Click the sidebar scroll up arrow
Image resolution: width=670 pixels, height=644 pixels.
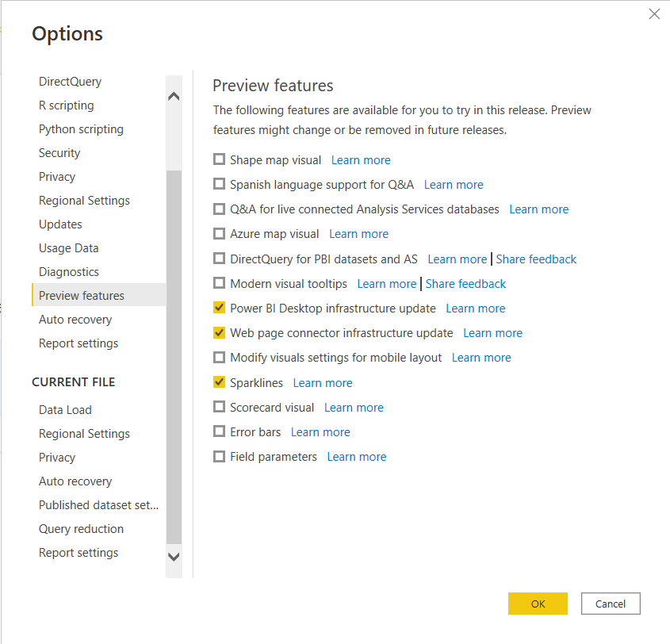click(x=174, y=96)
